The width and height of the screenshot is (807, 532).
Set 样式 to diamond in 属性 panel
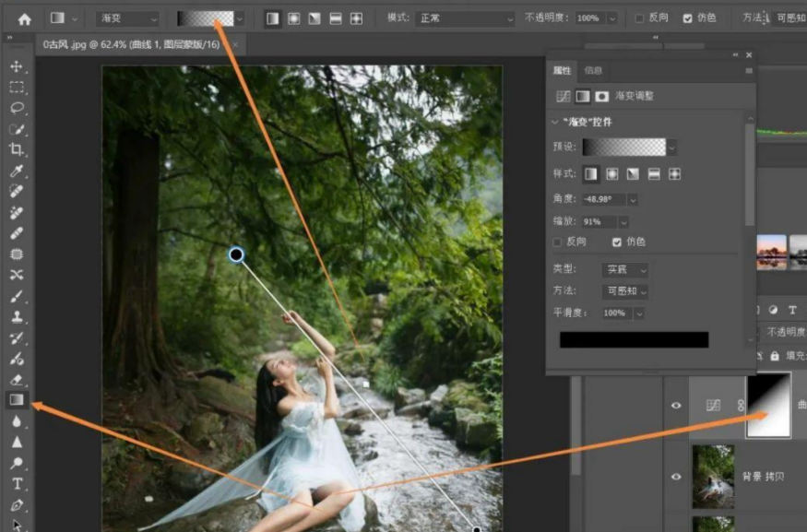coord(674,174)
